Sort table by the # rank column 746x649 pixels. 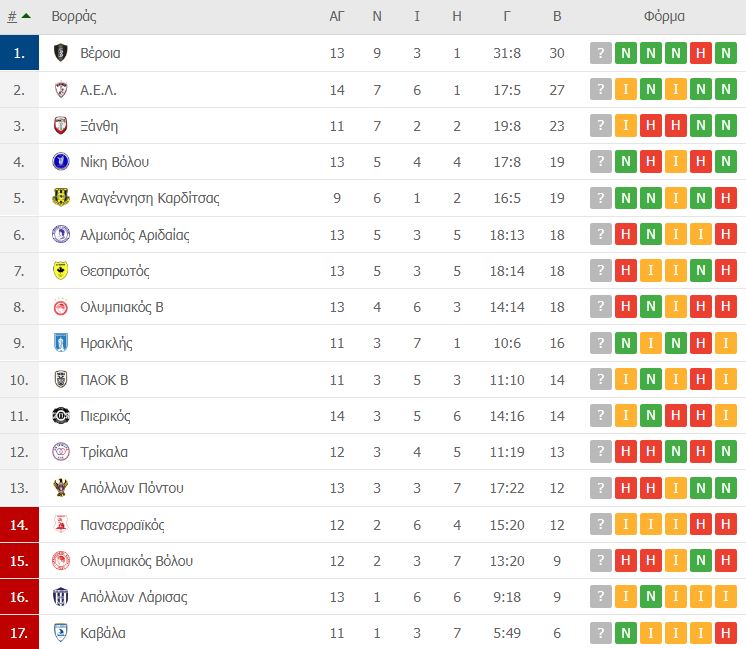[12, 17]
